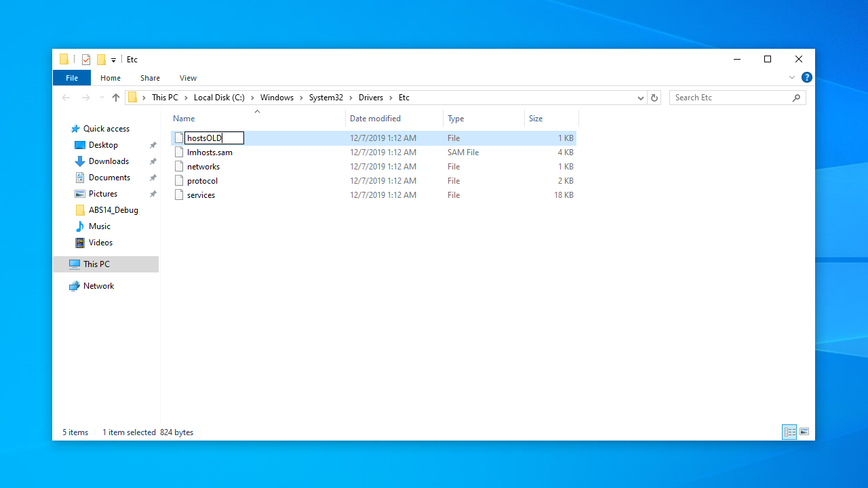Open the Customize Quick Access Toolbar dropdown

click(113, 60)
